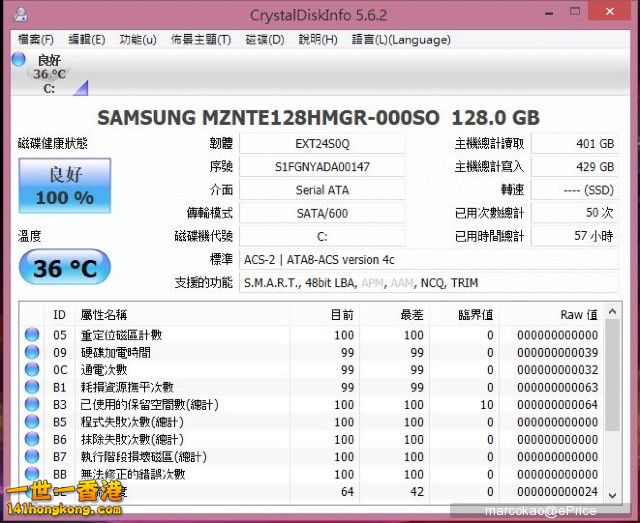640x523 pixels.
Task: Click status orb for attribute 0C
Action: pos(32,369)
